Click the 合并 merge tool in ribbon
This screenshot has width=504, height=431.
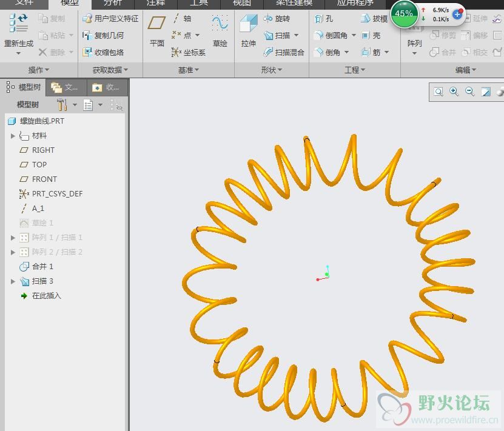(x=442, y=52)
